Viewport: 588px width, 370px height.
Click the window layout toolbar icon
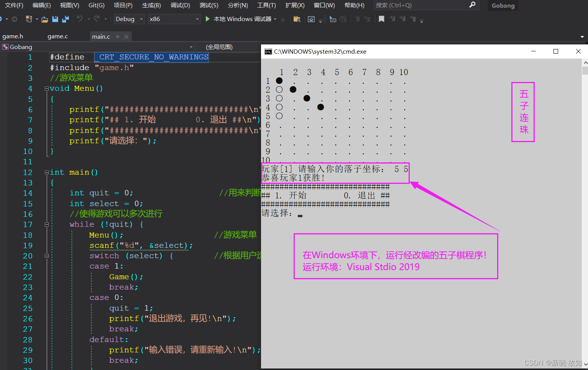[x=311, y=19]
